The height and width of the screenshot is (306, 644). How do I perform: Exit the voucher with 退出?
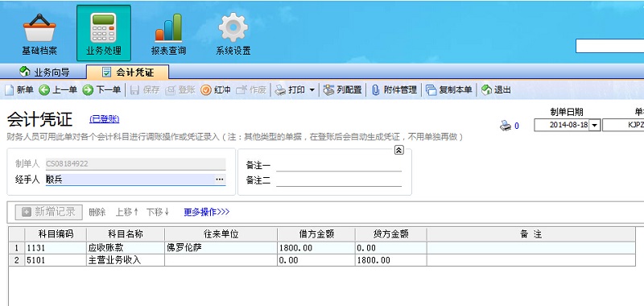[496, 90]
